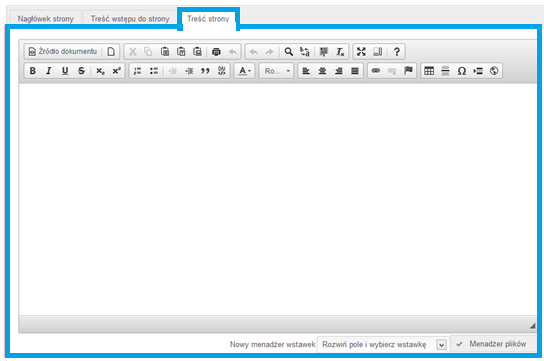Open the special character Omega icon
This screenshot has width=544, height=361.
point(462,71)
